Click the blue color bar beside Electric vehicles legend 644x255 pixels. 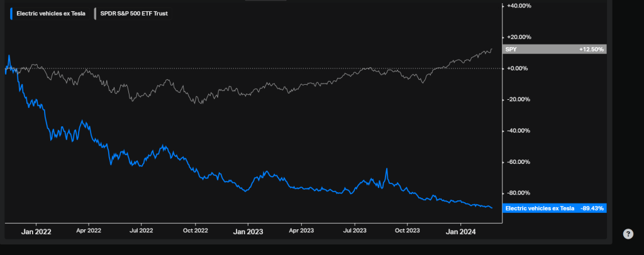(x=11, y=13)
